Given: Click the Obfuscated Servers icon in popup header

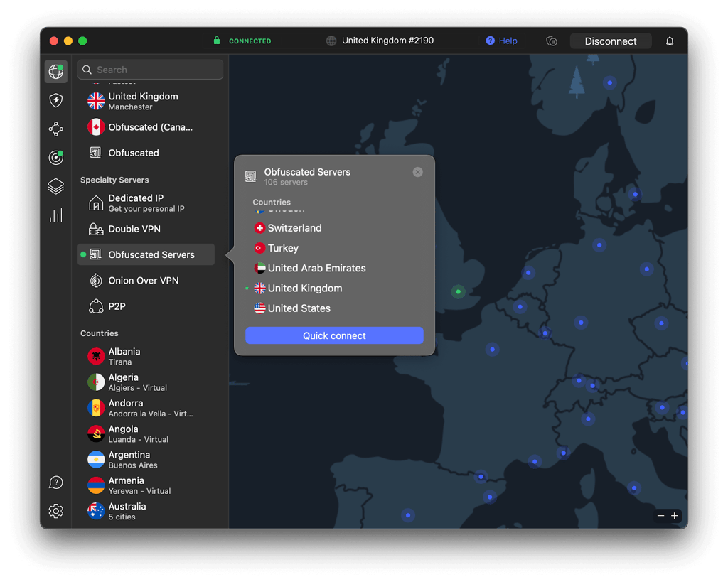Looking at the screenshot, I should click(x=251, y=176).
